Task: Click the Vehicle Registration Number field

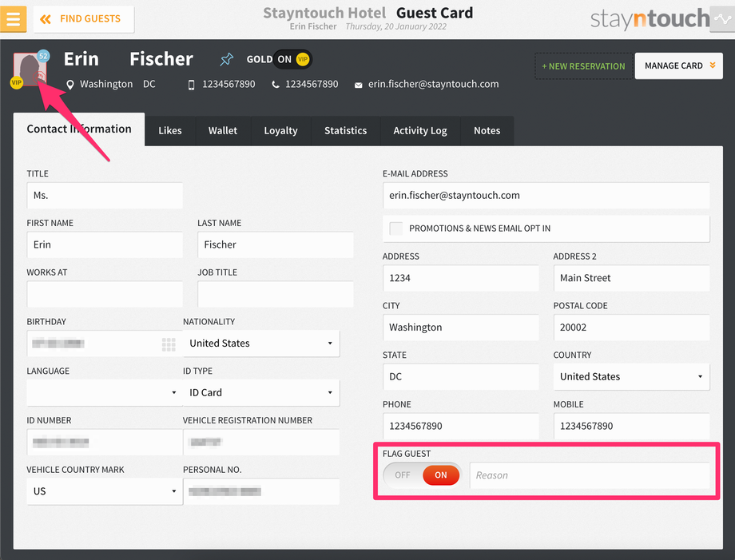Action: click(x=261, y=442)
